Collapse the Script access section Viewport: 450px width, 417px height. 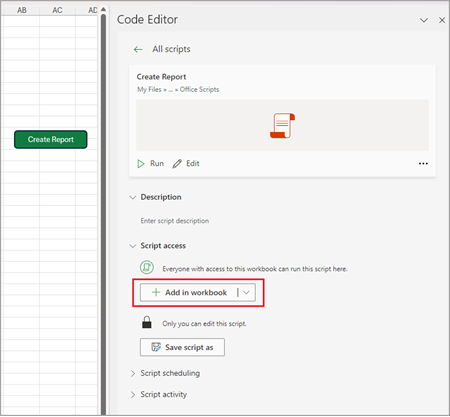(x=133, y=246)
